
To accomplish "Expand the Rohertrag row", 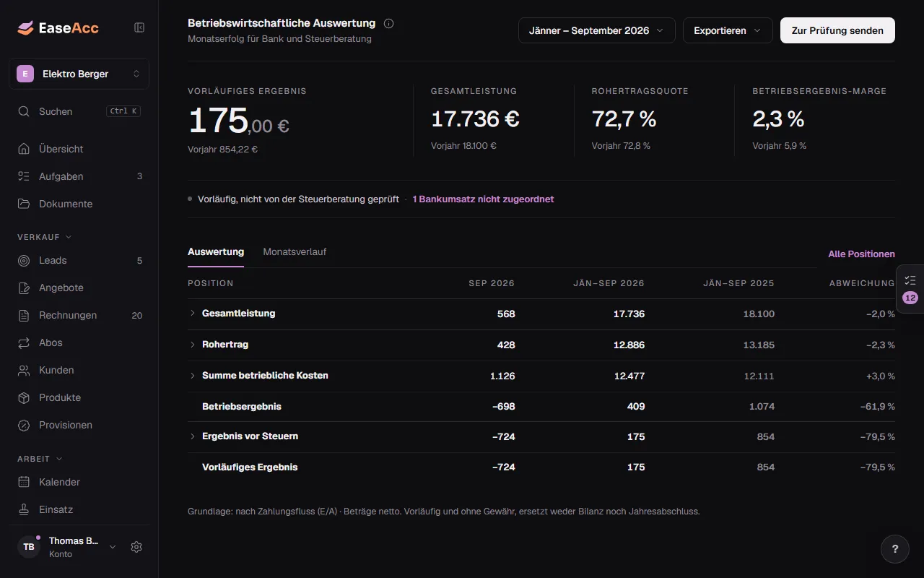I will (193, 345).
